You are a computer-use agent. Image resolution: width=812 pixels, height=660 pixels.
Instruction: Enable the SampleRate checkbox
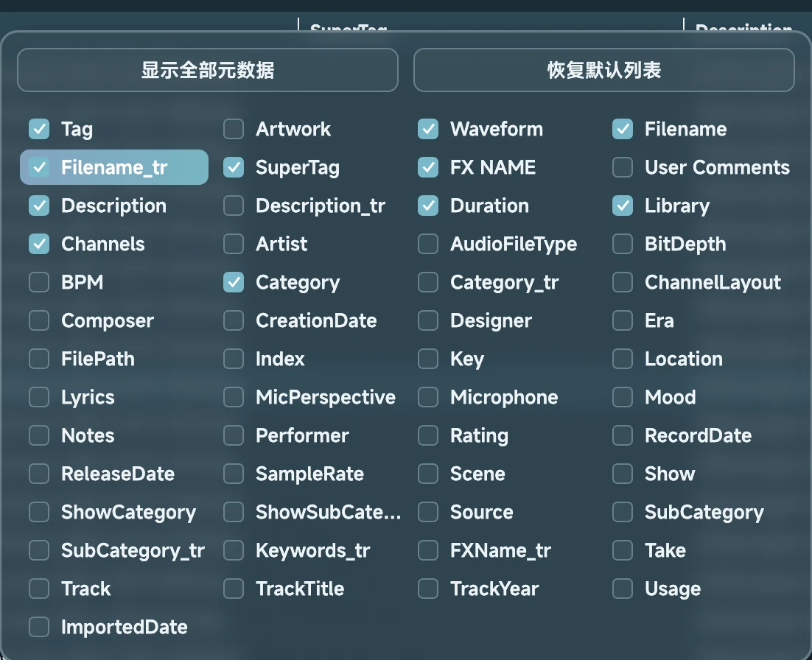point(234,474)
